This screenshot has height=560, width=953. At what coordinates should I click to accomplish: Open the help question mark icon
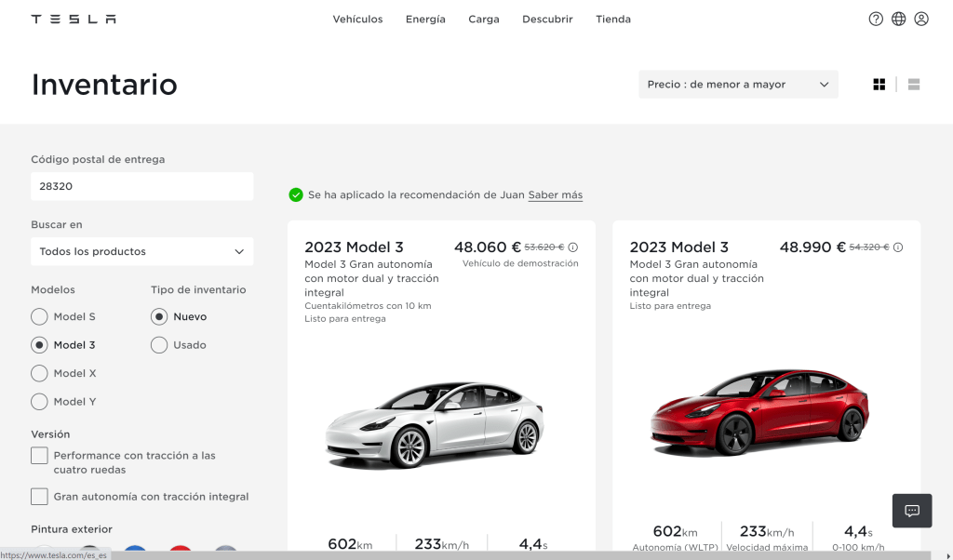pos(876,19)
